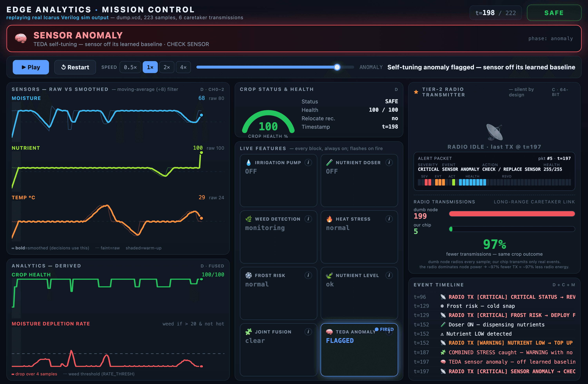588x384 pixels.
Task: Open info for Frost Risk
Action: [x=308, y=275]
